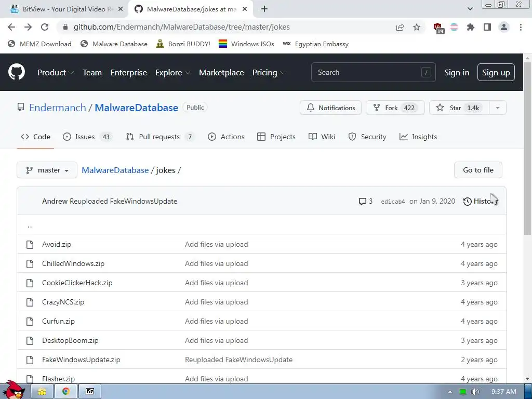Switch to the Code tab
The width and height of the screenshot is (532, 399).
coord(35,137)
